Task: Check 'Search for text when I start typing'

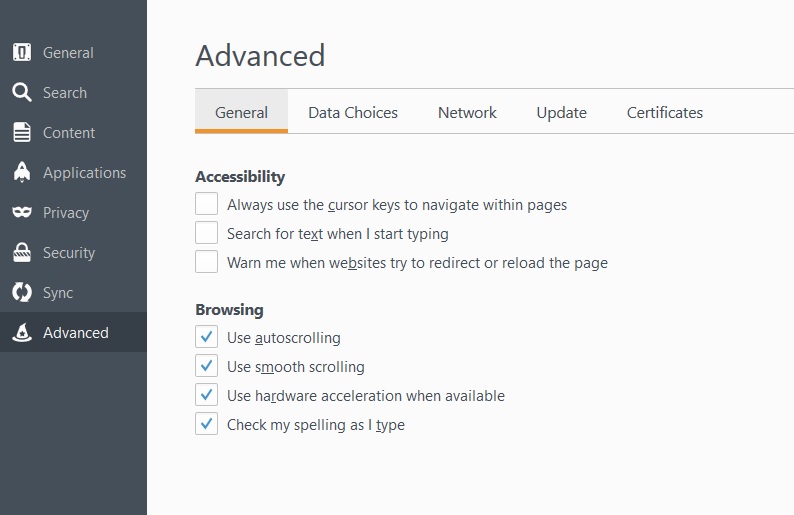Action: [207, 233]
